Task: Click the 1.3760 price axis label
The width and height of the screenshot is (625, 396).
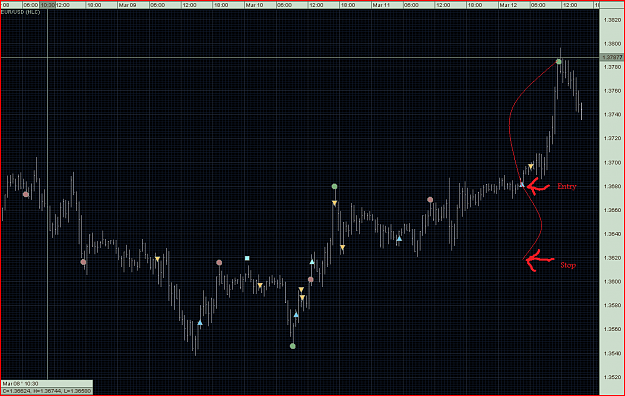Action: (x=612, y=91)
